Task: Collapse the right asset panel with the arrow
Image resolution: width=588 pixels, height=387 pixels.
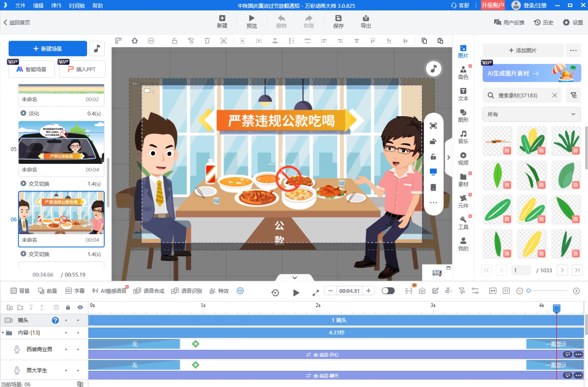Action: pyautogui.click(x=448, y=157)
